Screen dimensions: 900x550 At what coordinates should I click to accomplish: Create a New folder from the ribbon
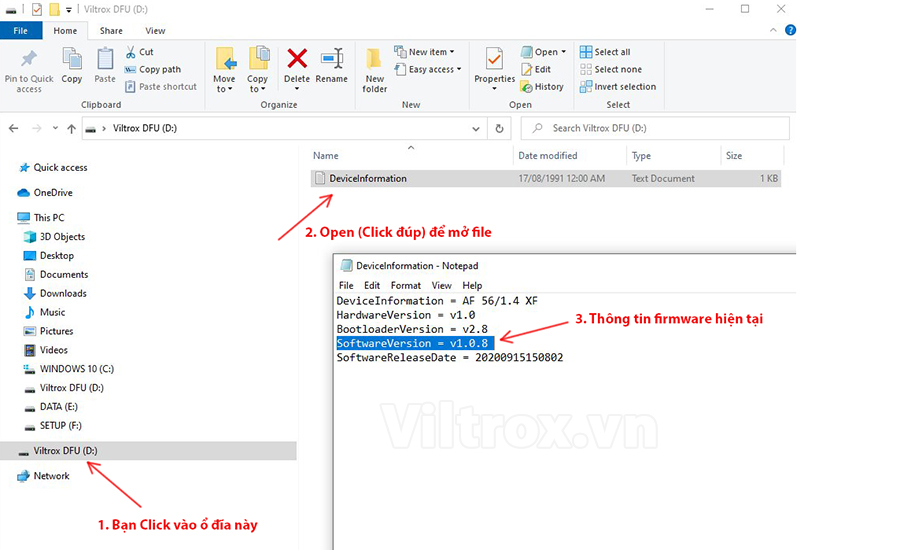pyautogui.click(x=375, y=70)
